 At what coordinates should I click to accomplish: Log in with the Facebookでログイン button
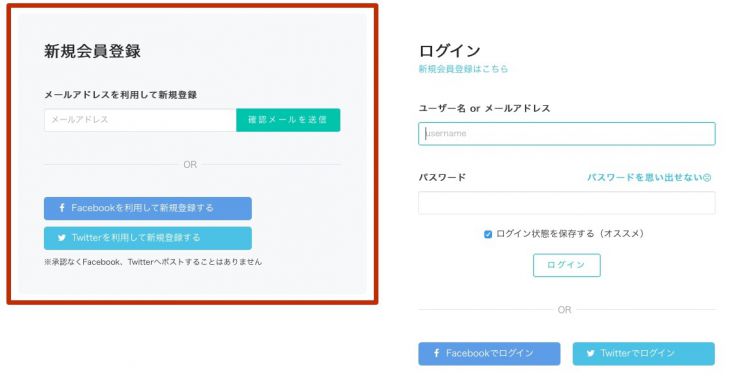tap(489, 354)
